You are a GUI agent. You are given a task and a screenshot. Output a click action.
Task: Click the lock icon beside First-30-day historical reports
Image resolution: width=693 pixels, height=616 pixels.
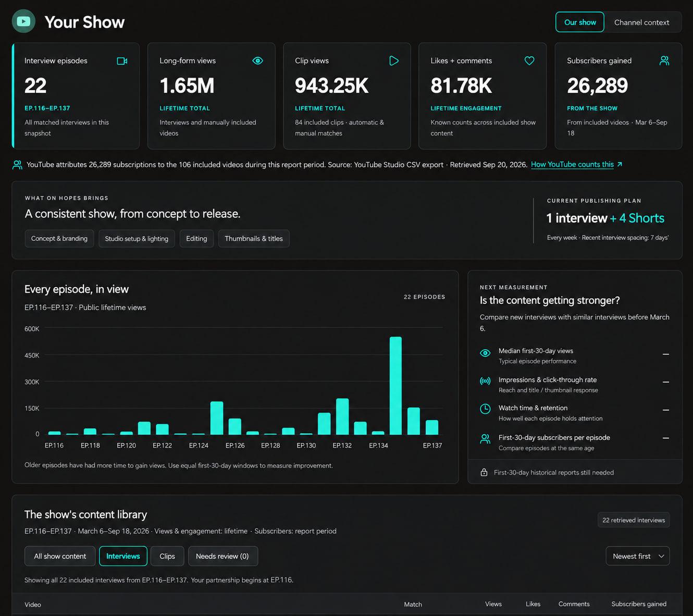click(484, 472)
